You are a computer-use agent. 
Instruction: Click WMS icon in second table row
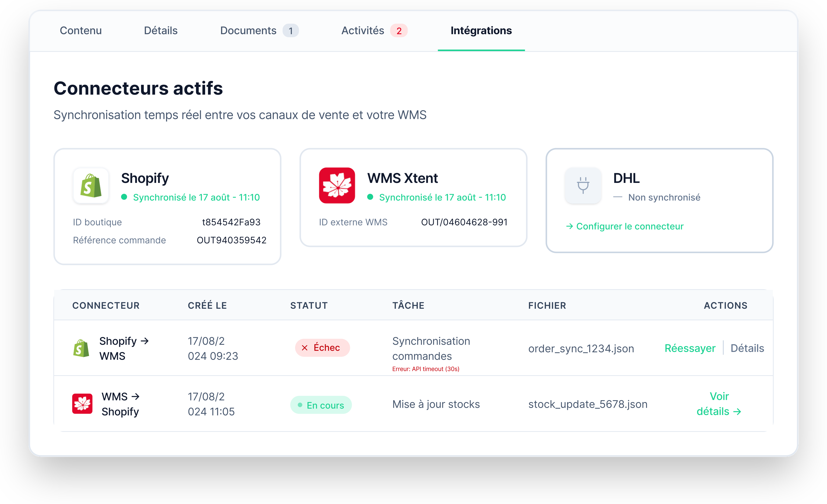click(82, 404)
